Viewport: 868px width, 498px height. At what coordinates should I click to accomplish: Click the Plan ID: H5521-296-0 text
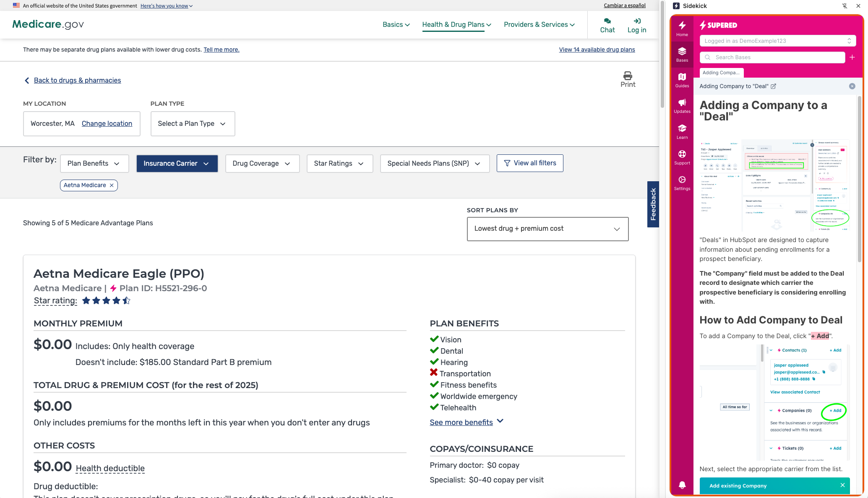click(x=163, y=288)
